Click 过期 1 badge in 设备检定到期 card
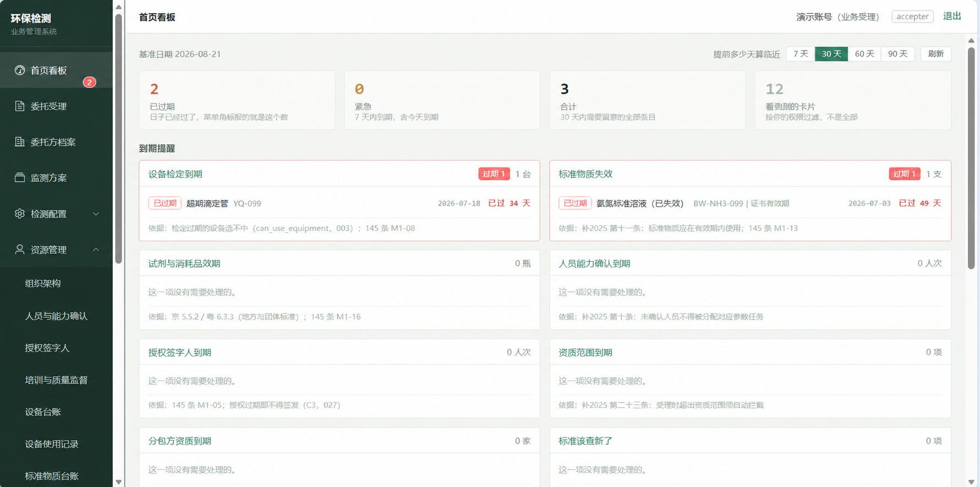This screenshot has height=487, width=980. [494, 174]
